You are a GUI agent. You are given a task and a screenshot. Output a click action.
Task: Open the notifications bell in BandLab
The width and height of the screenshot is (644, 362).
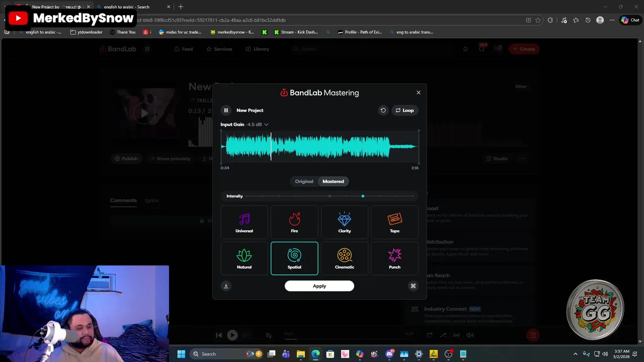[465, 49]
